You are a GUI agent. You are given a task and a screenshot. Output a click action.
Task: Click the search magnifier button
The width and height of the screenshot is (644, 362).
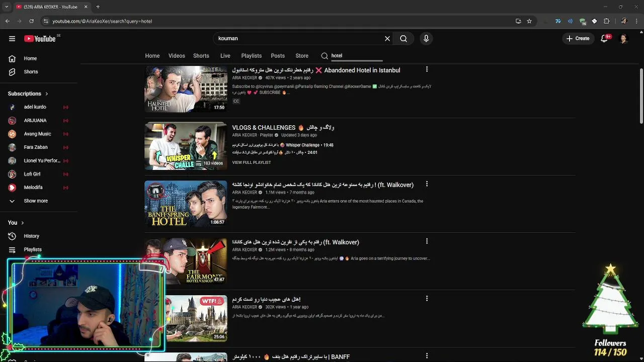404,39
